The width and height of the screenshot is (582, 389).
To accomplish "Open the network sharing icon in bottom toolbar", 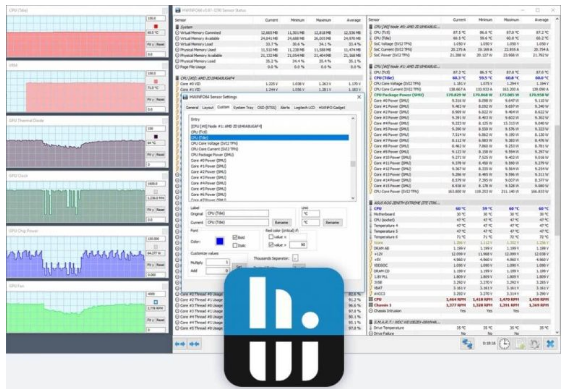I will coord(467,344).
